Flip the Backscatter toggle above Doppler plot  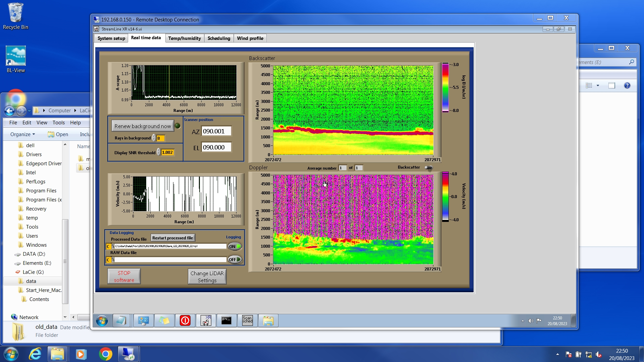click(429, 168)
